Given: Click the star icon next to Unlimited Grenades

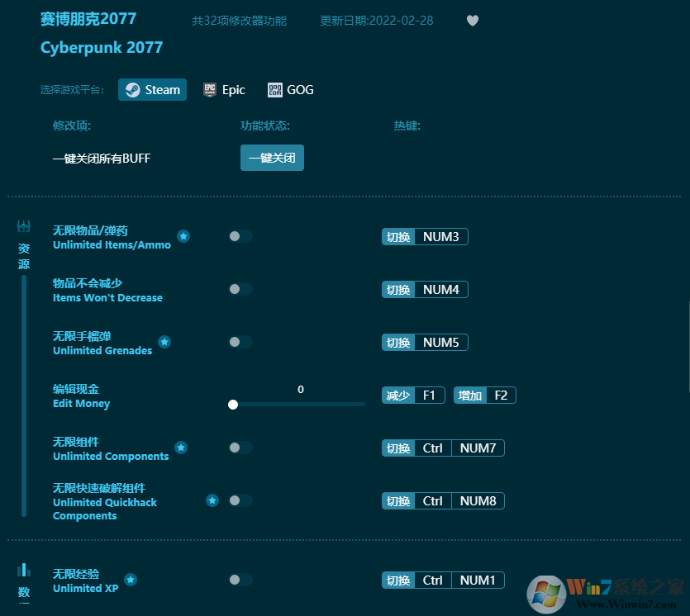Looking at the screenshot, I should (x=164, y=341).
